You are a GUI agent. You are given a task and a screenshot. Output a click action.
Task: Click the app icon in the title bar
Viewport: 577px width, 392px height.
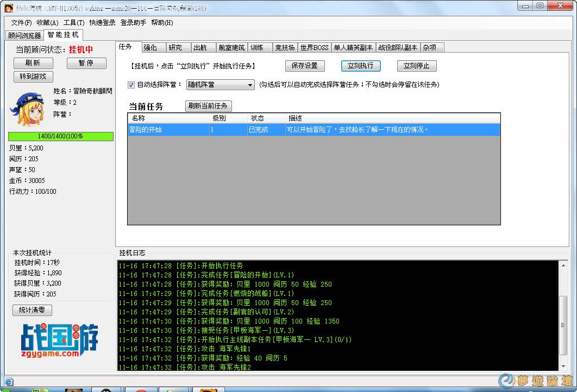point(9,7)
